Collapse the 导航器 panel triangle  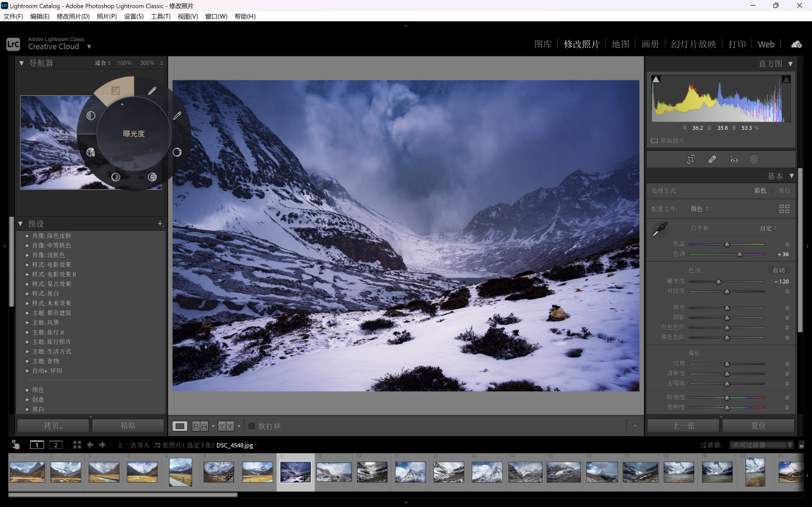pos(21,63)
